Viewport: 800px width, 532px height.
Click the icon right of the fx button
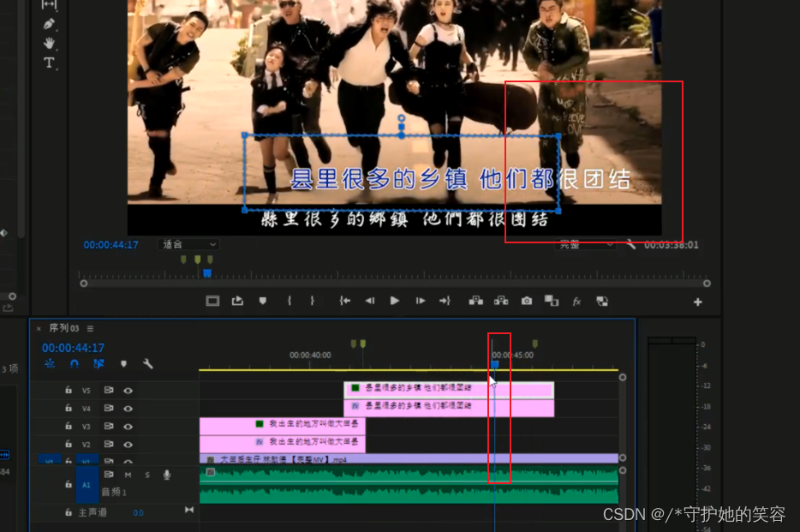(x=602, y=302)
